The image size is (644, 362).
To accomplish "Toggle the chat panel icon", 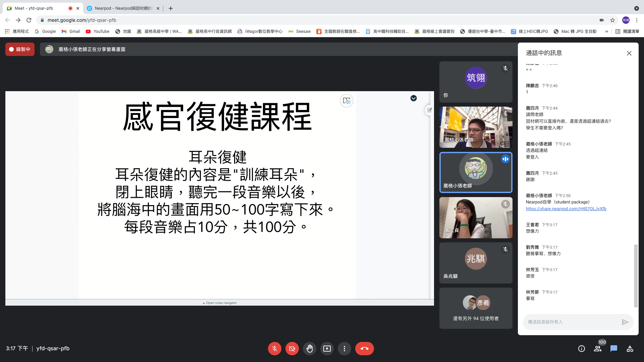I will 614,349.
